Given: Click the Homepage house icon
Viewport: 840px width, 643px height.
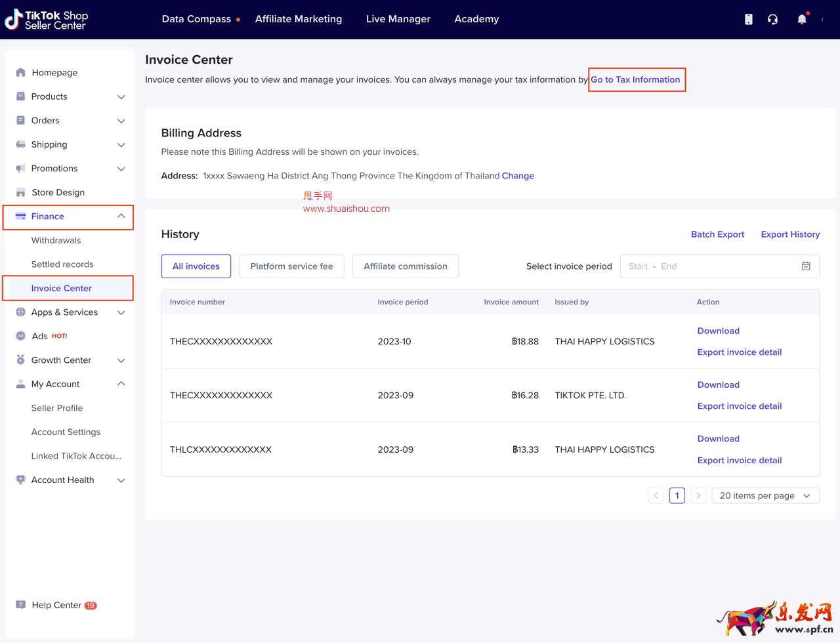Looking at the screenshot, I should point(20,73).
